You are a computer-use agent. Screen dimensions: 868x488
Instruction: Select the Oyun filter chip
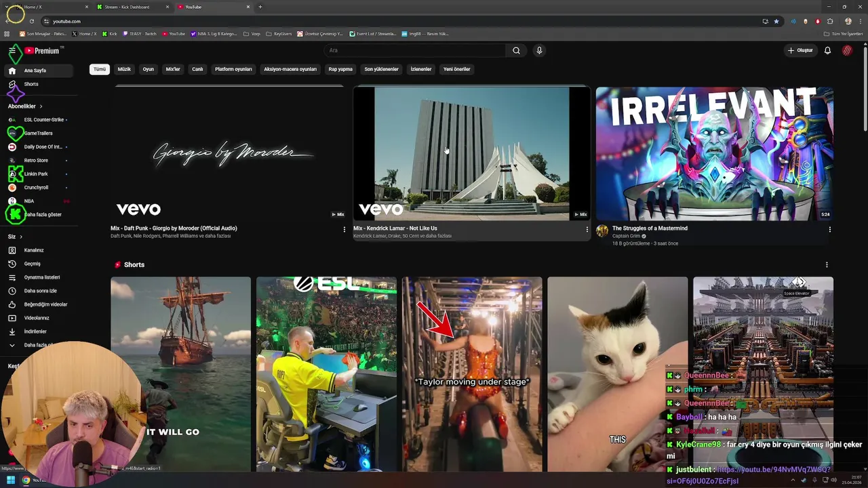tap(148, 69)
